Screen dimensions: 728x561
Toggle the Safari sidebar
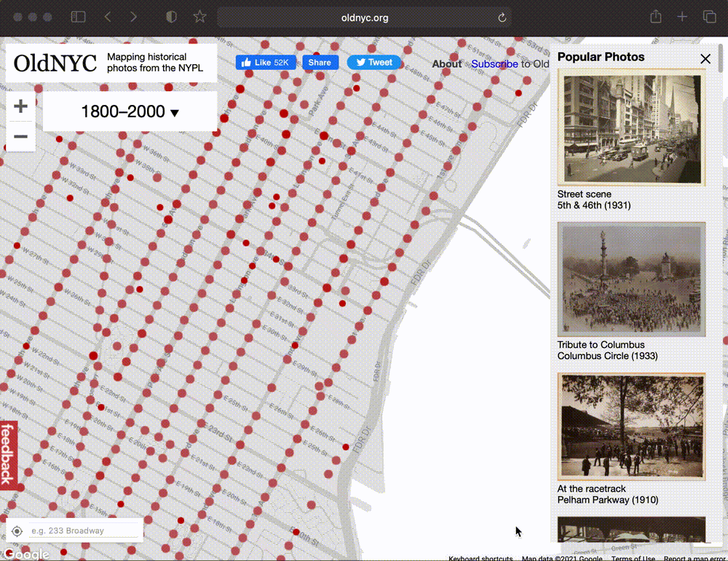coord(78,17)
